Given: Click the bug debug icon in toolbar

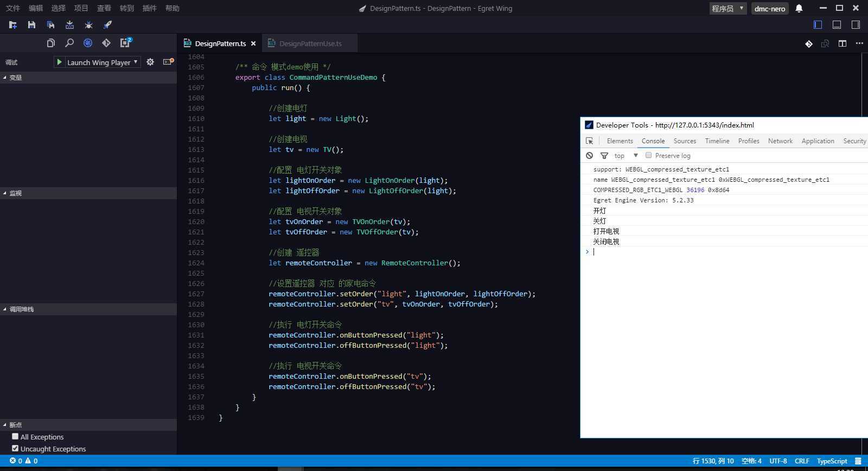Looking at the screenshot, I should pyautogui.click(x=88, y=25).
